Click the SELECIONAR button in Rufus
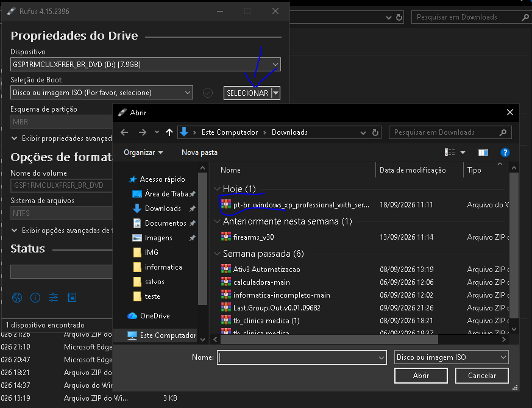Screen dimensions: 532x408 (247, 93)
